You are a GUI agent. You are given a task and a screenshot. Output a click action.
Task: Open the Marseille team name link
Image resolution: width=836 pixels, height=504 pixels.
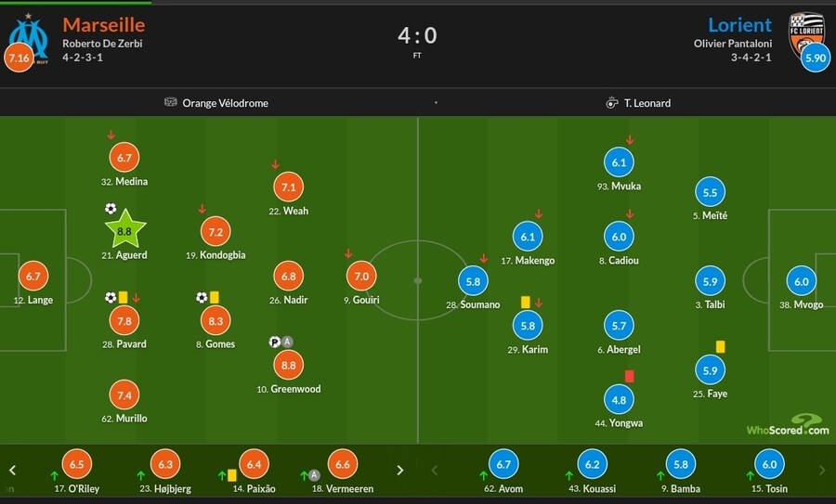click(103, 25)
